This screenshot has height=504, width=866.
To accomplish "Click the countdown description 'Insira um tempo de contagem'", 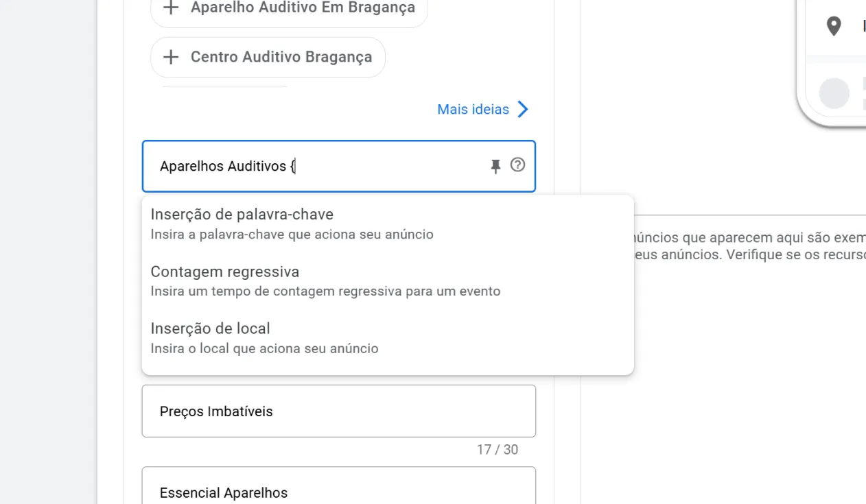I will click(x=325, y=291).
